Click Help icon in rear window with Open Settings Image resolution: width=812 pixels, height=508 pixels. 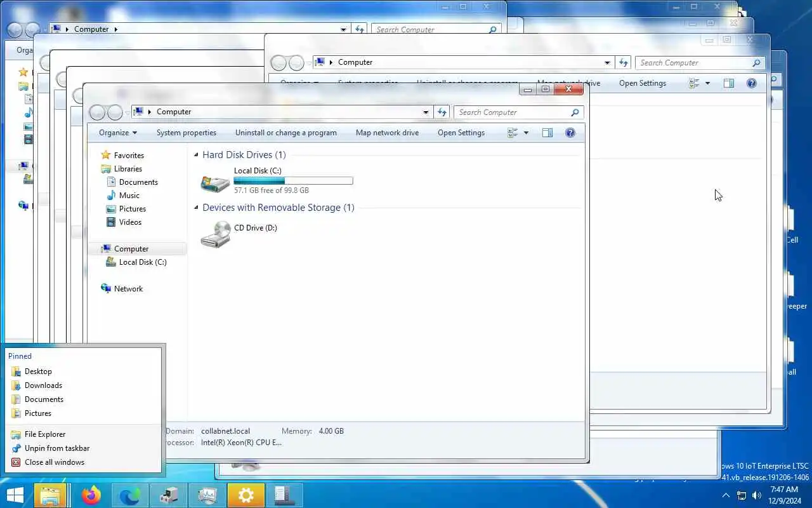[x=752, y=83]
